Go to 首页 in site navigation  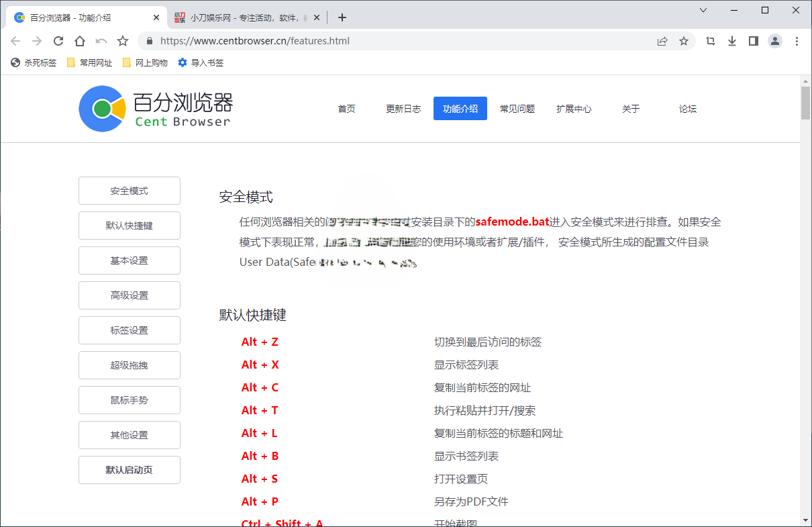click(x=346, y=109)
